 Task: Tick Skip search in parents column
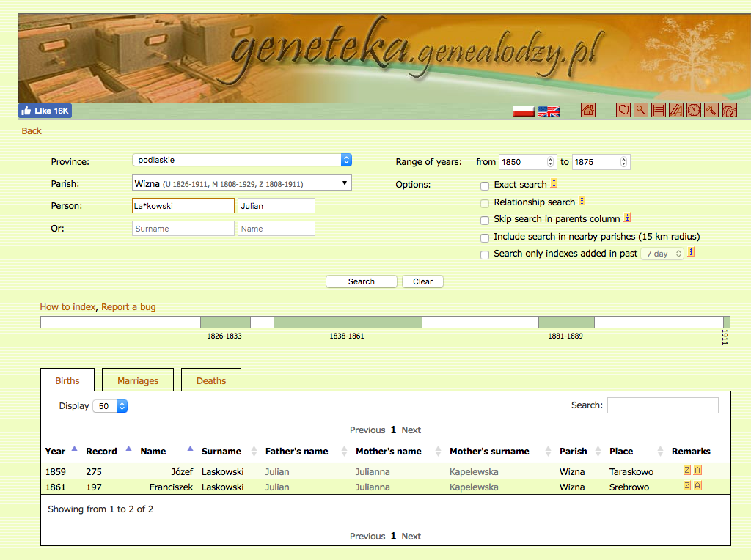click(x=485, y=220)
